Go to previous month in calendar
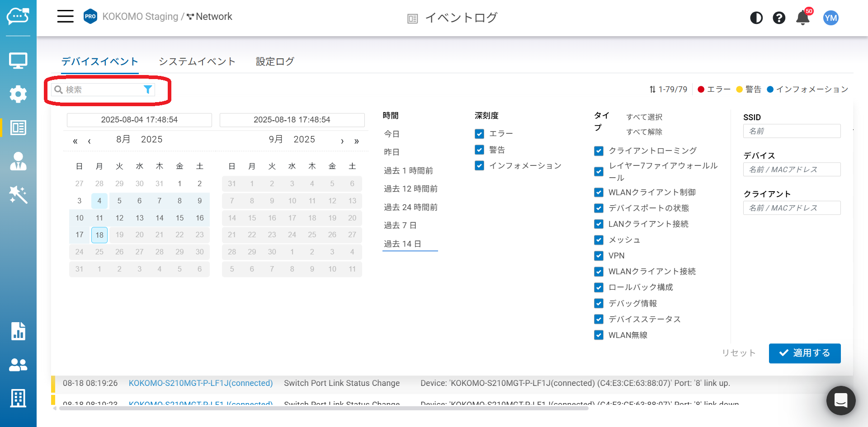This screenshot has width=868, height=427. click(x=90, y=141)
